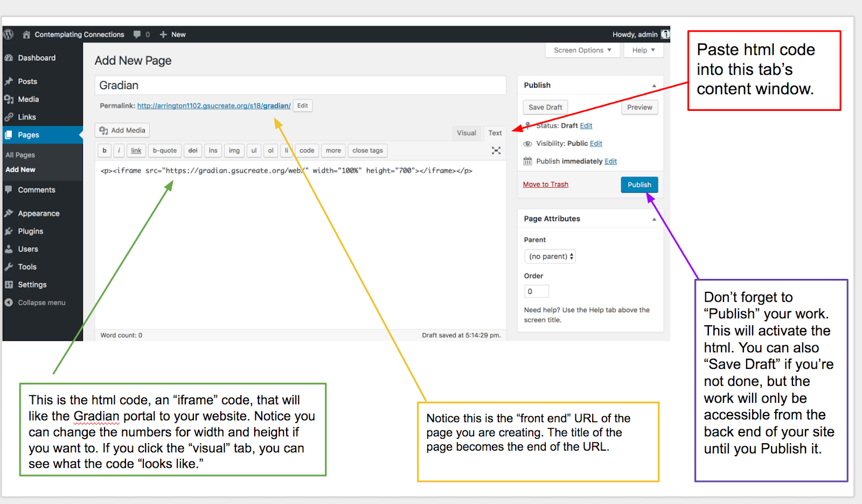
Task: Open the gradian permalink URL
Action: (x=214, y=106)
